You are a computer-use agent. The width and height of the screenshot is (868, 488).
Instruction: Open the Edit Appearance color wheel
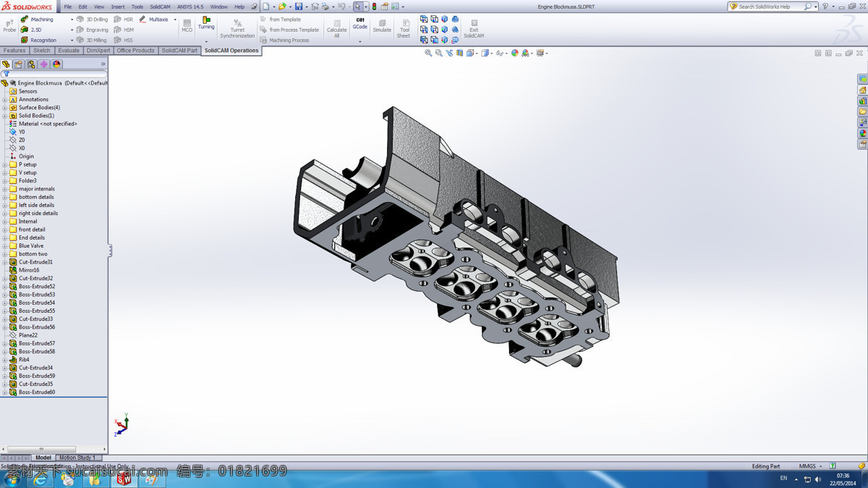515,53
